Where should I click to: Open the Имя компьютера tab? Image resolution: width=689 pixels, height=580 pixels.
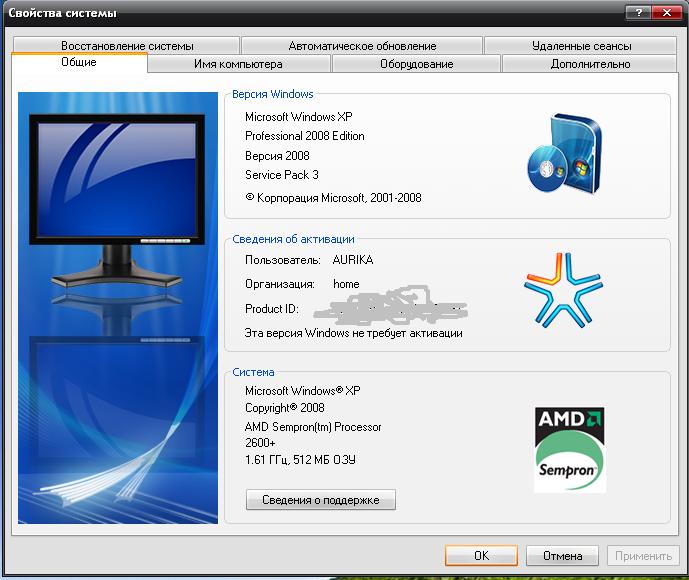[238, 64]
